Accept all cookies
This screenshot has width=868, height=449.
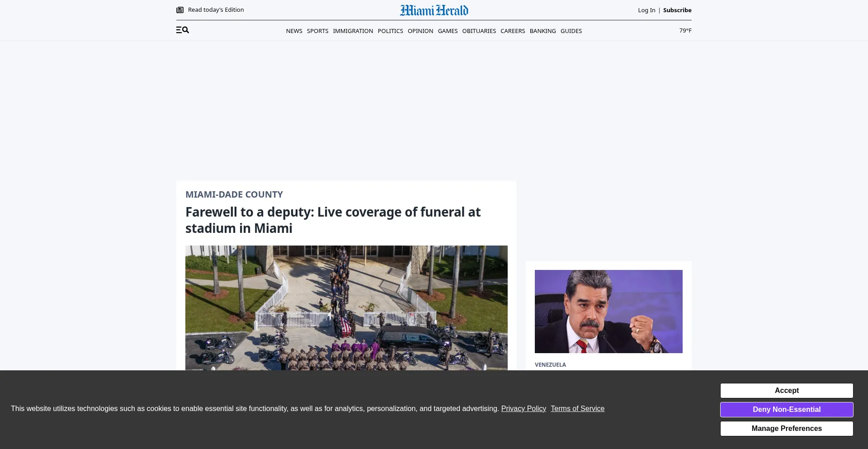tap(786, 391)
